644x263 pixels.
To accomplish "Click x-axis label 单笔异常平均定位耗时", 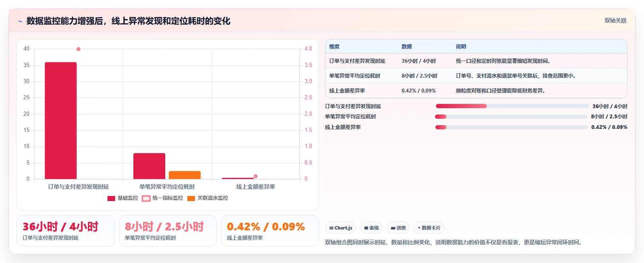I will [x=167, y=187].
